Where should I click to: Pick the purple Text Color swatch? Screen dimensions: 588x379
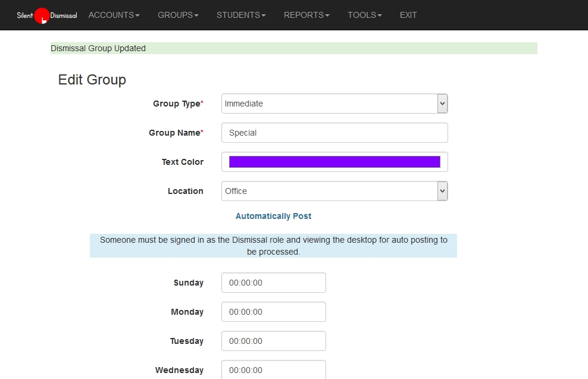coord(334,162)
